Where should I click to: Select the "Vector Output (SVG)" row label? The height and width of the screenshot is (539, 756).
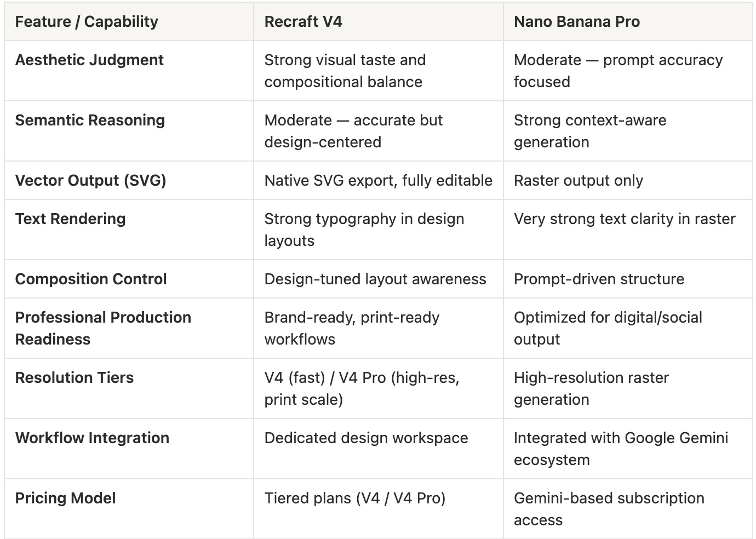[90, 181]
